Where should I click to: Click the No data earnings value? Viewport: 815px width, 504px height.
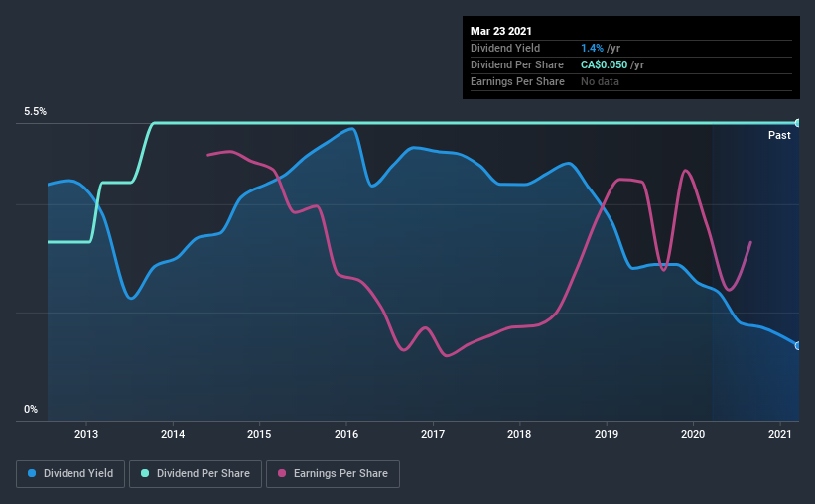click(600, 81)
